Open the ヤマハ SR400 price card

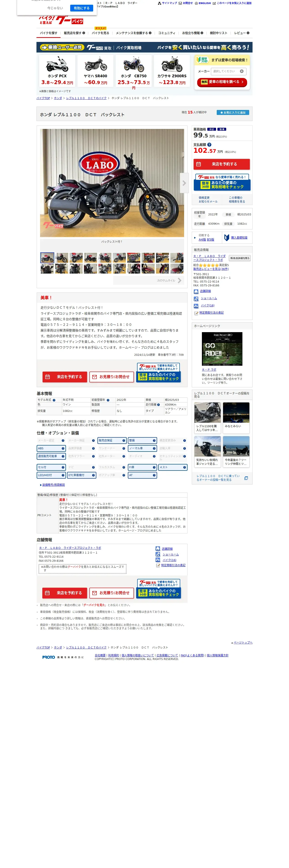coord(95,71)
